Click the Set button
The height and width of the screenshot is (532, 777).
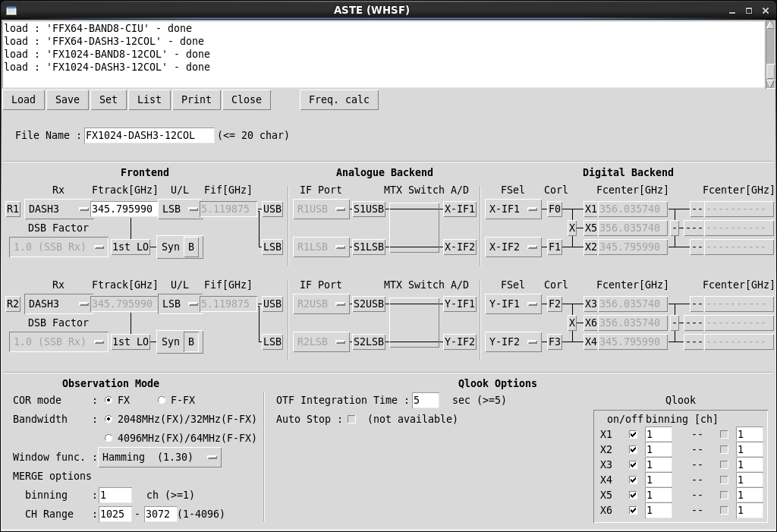[108, 99]
